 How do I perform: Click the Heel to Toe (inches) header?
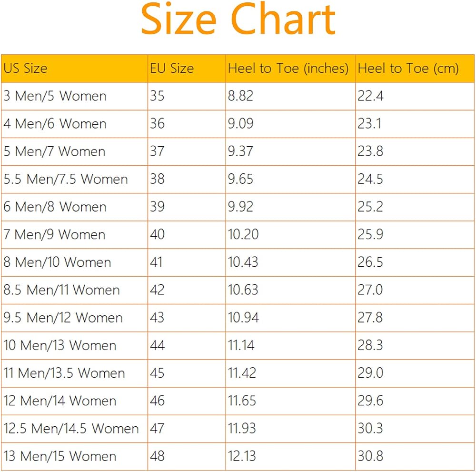pos(290,68)
